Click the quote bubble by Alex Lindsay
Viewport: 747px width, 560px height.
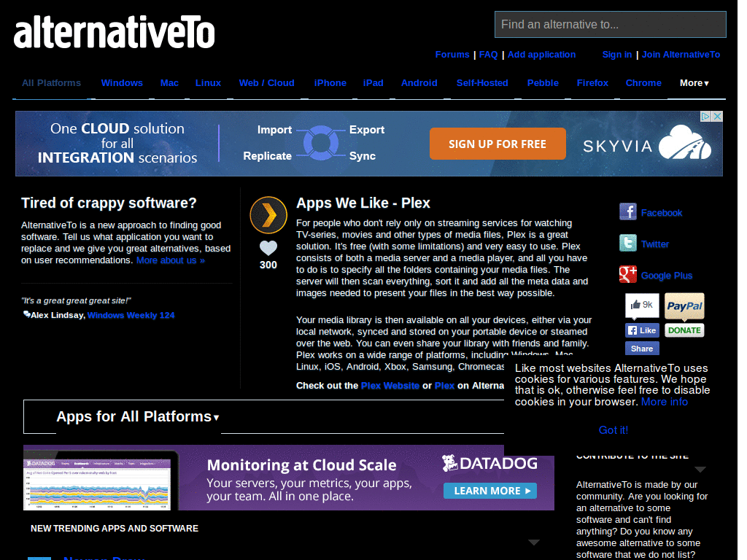pos(27,314)
